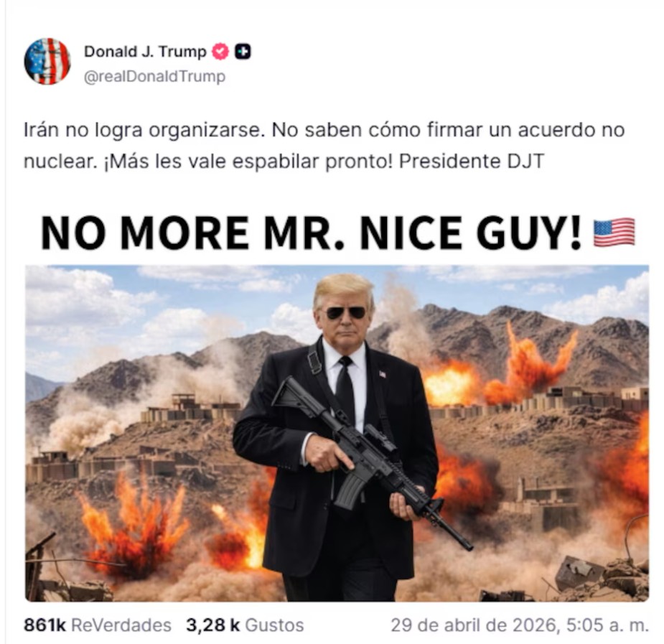Image resolution: width=664 pixels, height=644 pixels.
Task: Open the 29 de abril de 2026 timestamp
Action: click(520, 625)
